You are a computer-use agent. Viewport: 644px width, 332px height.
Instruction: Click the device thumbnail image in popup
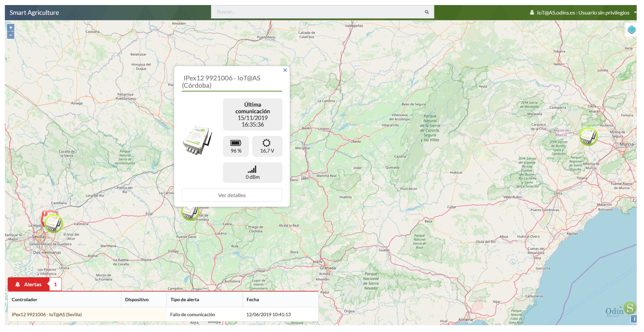(x=198, y=141)
